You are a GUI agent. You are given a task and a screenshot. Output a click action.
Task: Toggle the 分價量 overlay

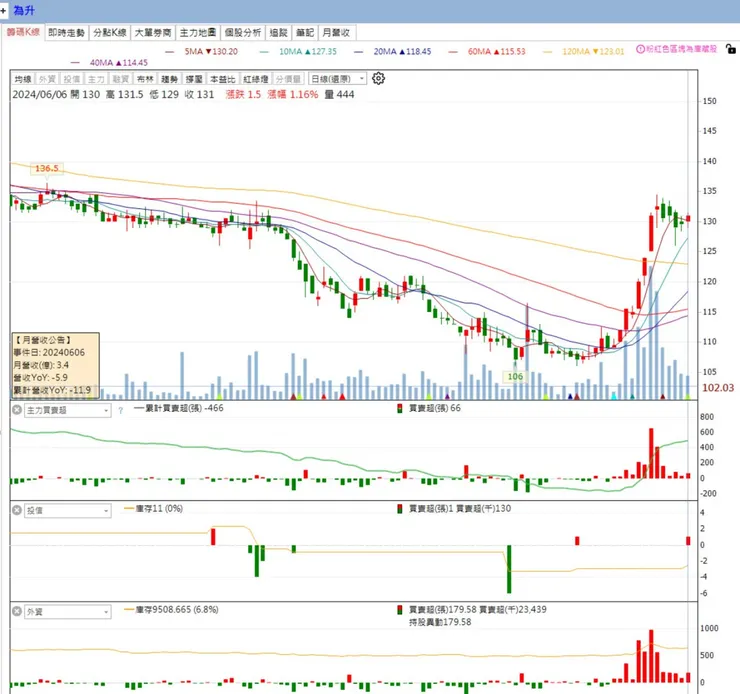tap(288, 79)
